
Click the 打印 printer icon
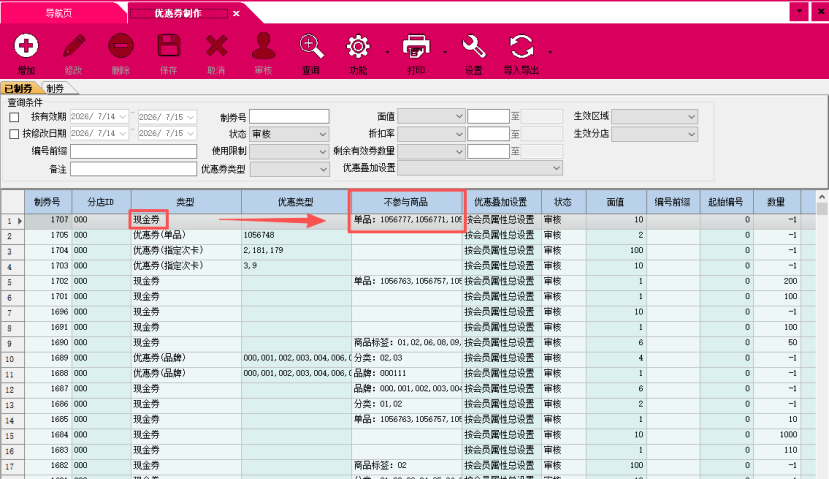416,46
